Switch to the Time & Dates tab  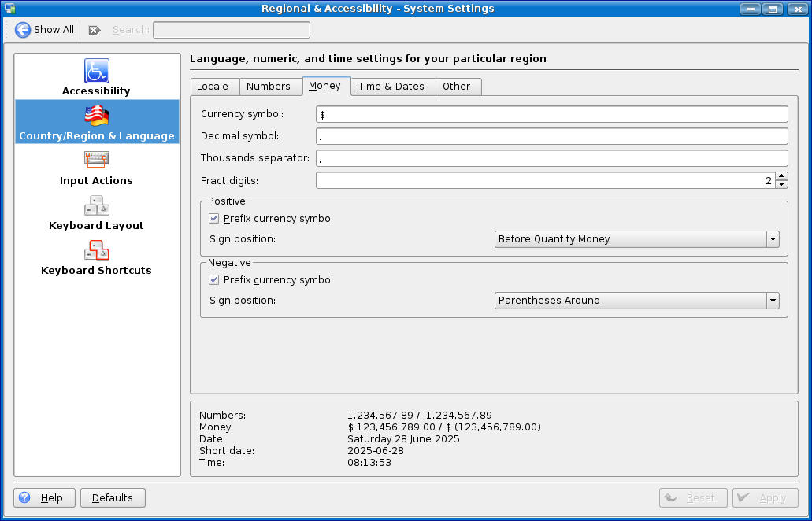(x=391, y=87)
